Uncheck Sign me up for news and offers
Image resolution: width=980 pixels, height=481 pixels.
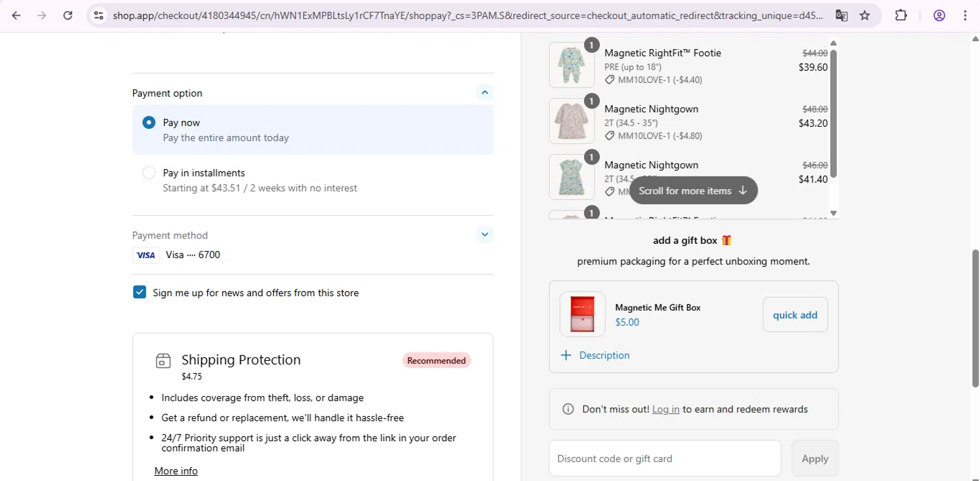pos(139,292)
